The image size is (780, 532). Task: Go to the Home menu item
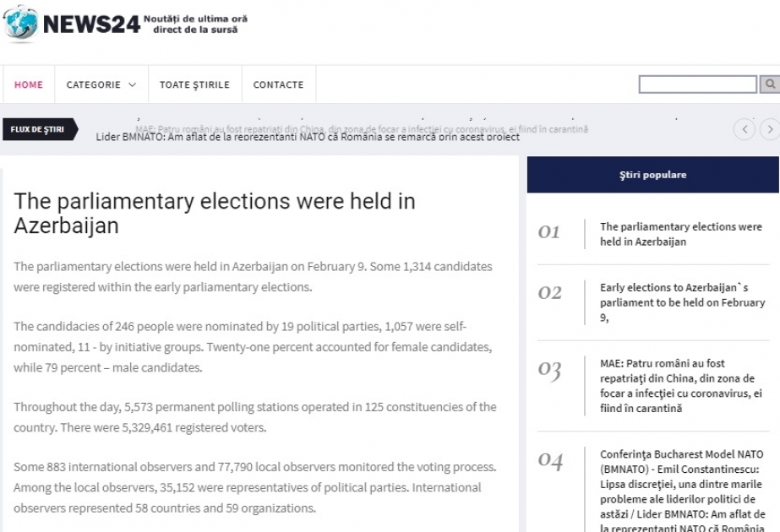tap(29, 84)
